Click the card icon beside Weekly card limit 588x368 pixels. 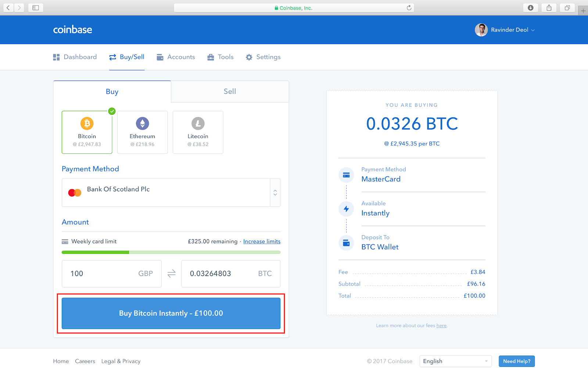point(65,242)
